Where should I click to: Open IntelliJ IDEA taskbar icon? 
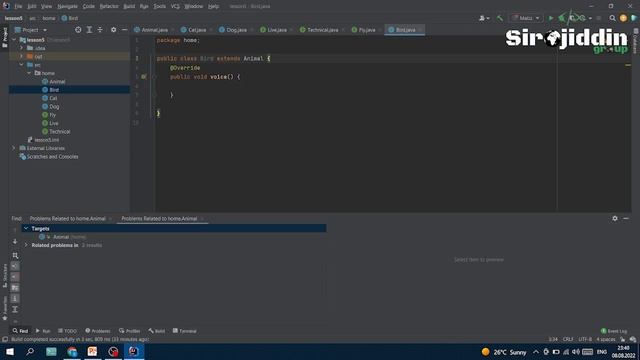(x=133, y=351)
